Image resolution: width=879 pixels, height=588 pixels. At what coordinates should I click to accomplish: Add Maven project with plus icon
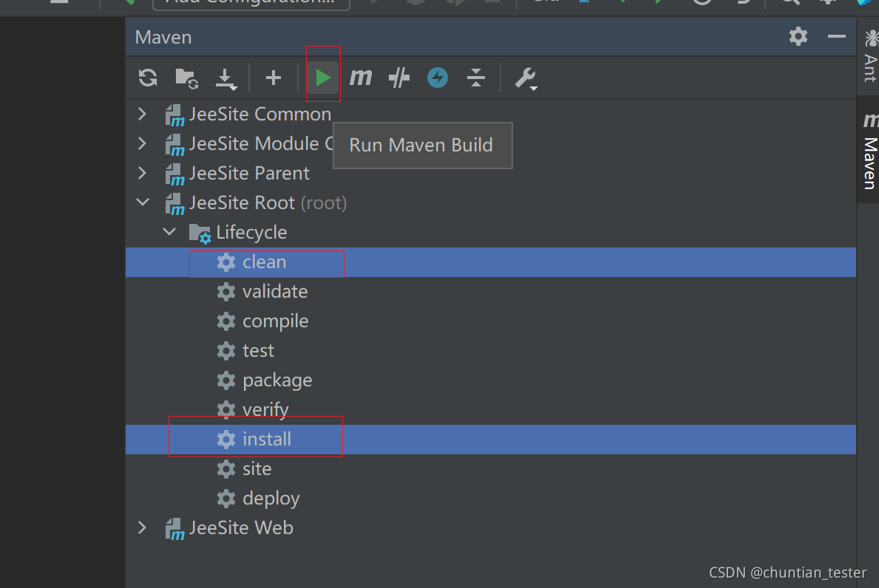point(273,78)
